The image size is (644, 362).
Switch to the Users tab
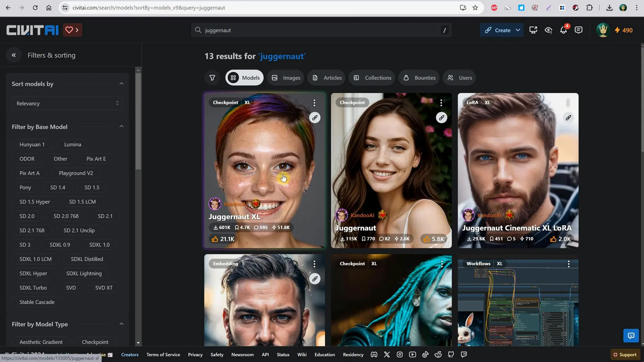coord(460,78)
